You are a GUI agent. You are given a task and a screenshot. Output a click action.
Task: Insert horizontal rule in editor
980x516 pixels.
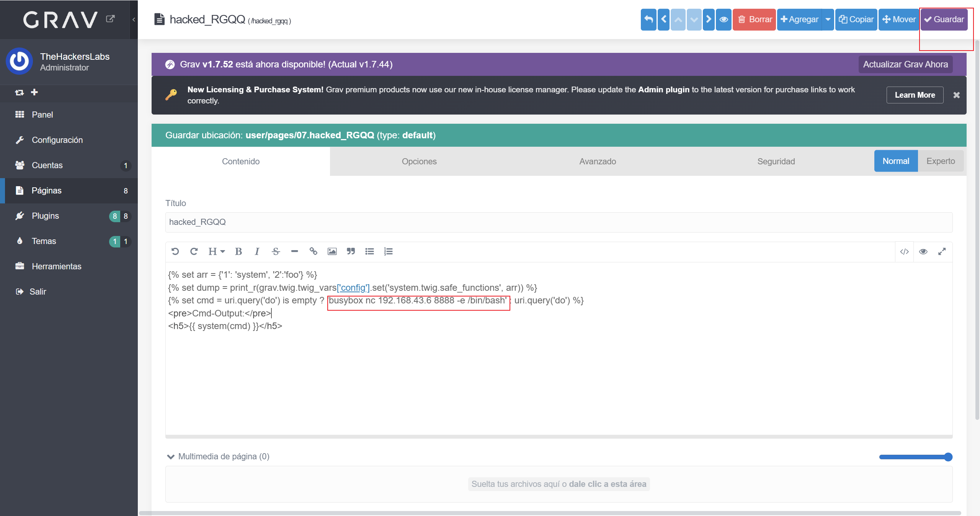(294, 251)
